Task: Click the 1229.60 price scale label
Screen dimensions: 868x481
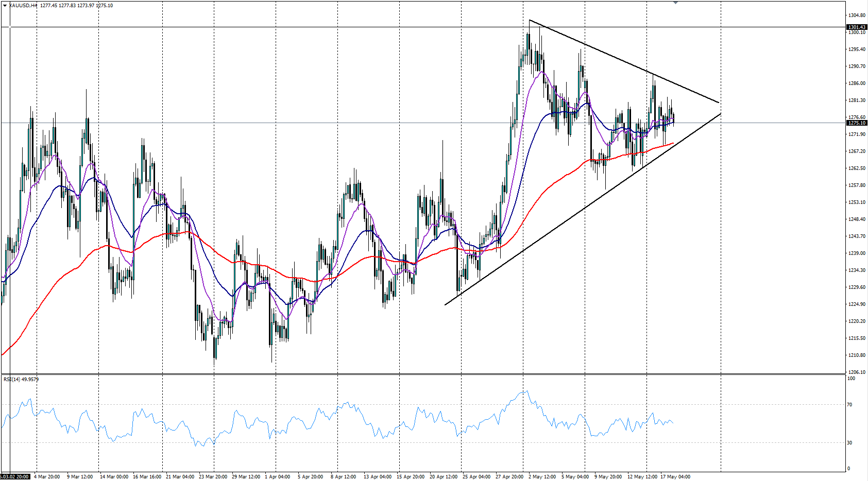Action: [x=857, y=287]
